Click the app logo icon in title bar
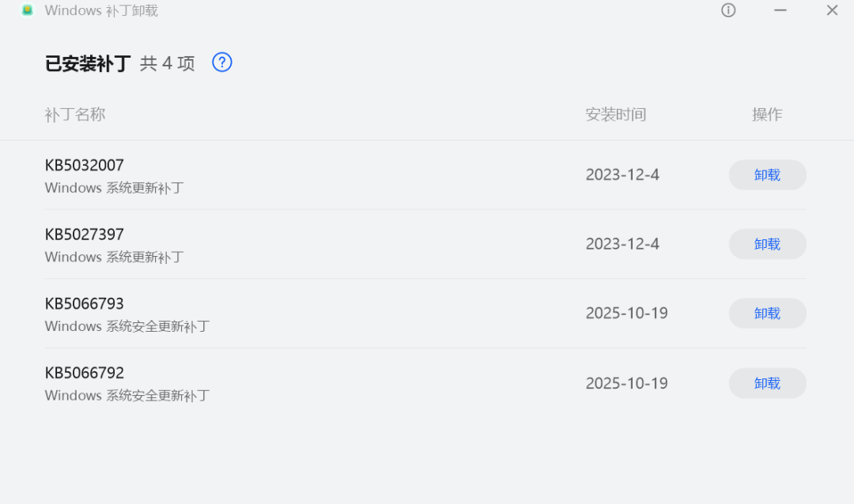The image size is (854, 504). [28, 10]
